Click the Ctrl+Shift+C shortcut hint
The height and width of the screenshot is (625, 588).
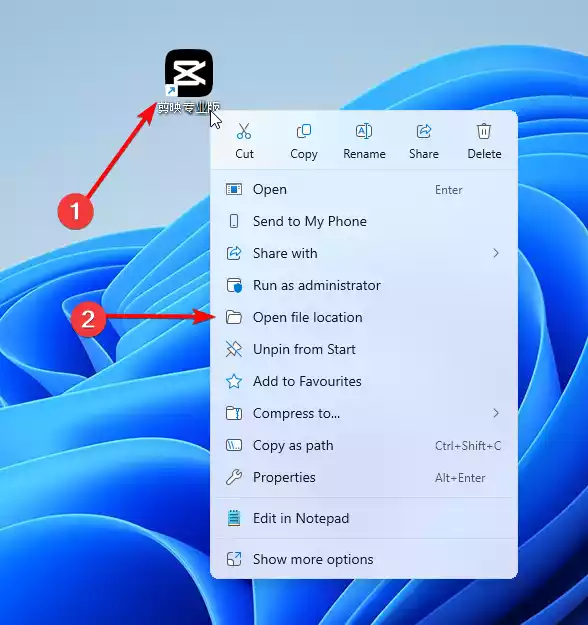[x=468, y=446]
